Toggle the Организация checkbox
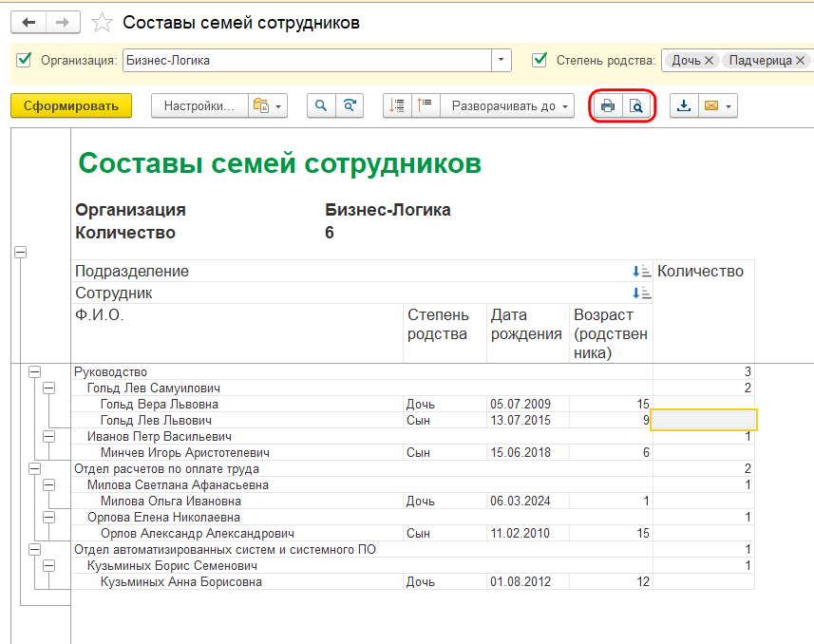The height and width of the screenshot is (644, 814). click(x=24, y=60)
